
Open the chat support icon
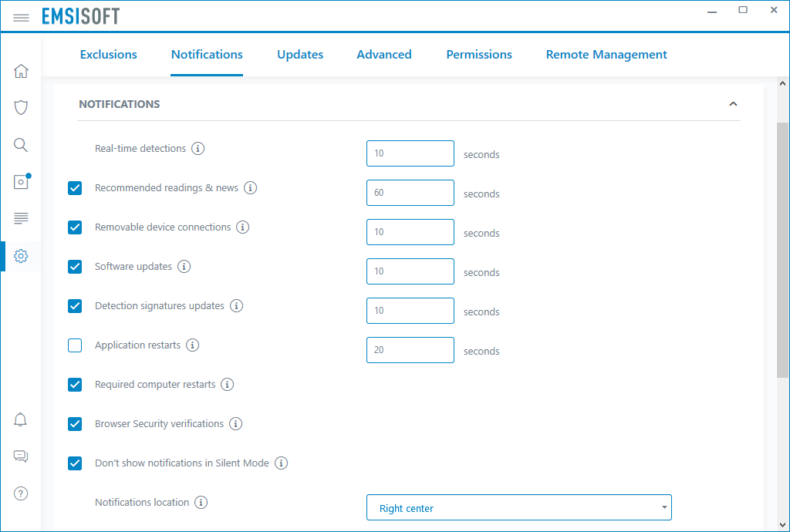click(x=21, y=456)
